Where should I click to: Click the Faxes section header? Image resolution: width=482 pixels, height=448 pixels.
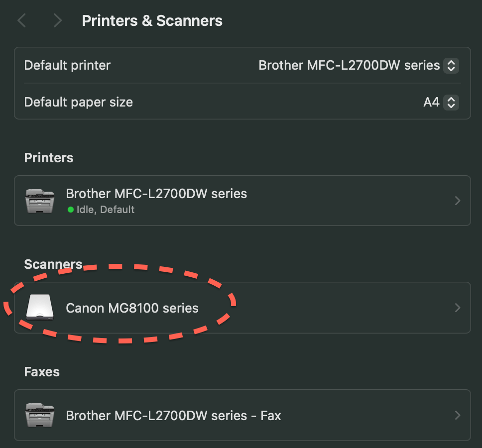[41, 371]
